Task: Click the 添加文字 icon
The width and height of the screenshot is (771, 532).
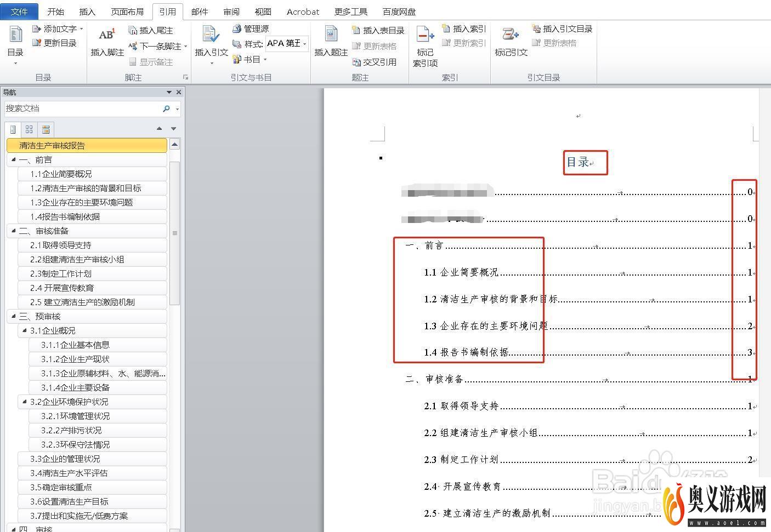Action: click(x=37, y=28)
